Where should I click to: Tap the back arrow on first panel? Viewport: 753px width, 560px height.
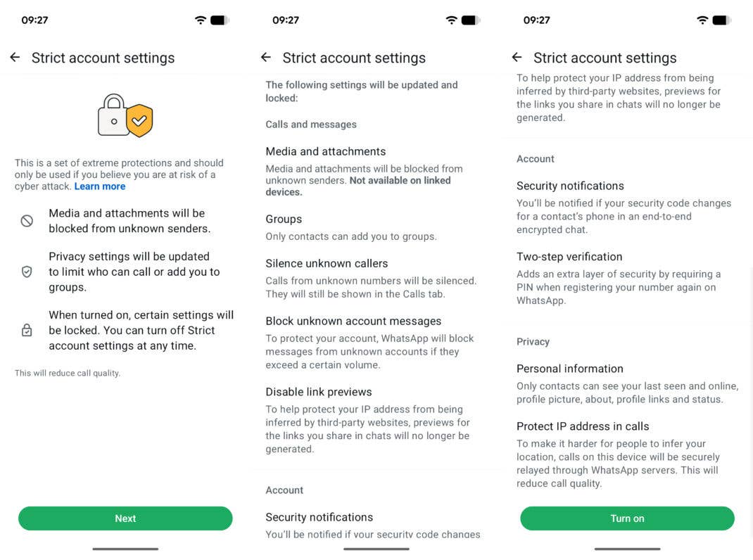point(15,58)
